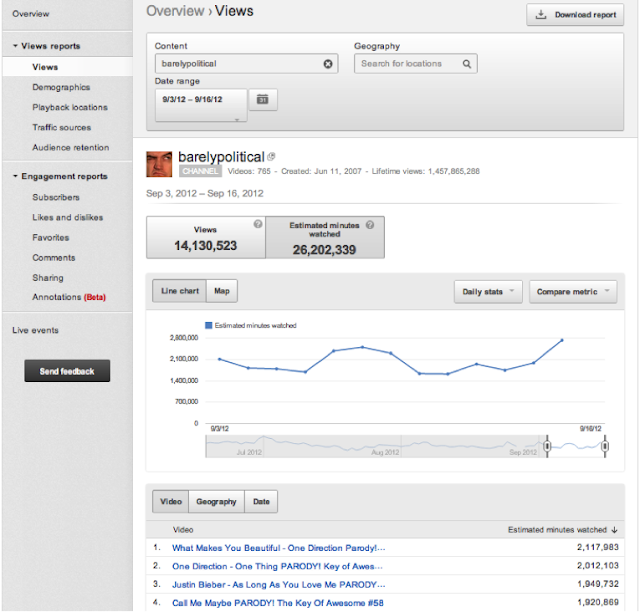
Task: Select Views in the sidebar
Action: pos(67,67)
